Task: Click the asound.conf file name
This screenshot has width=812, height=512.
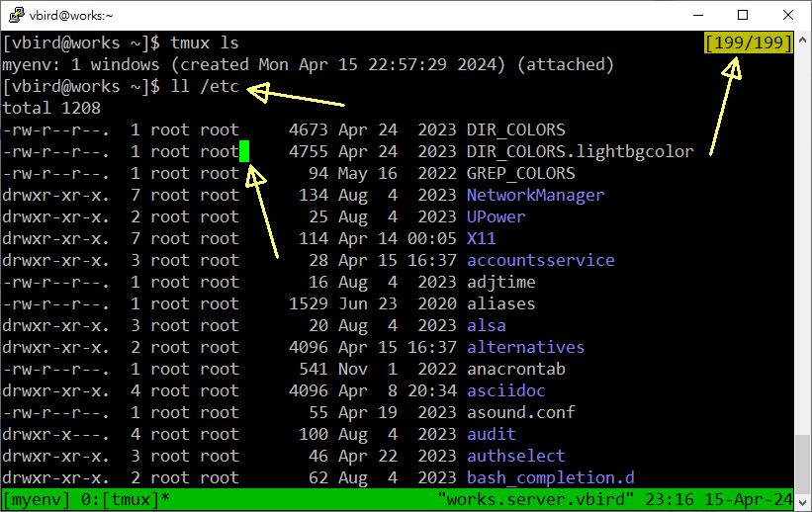Action: (520, 412)
